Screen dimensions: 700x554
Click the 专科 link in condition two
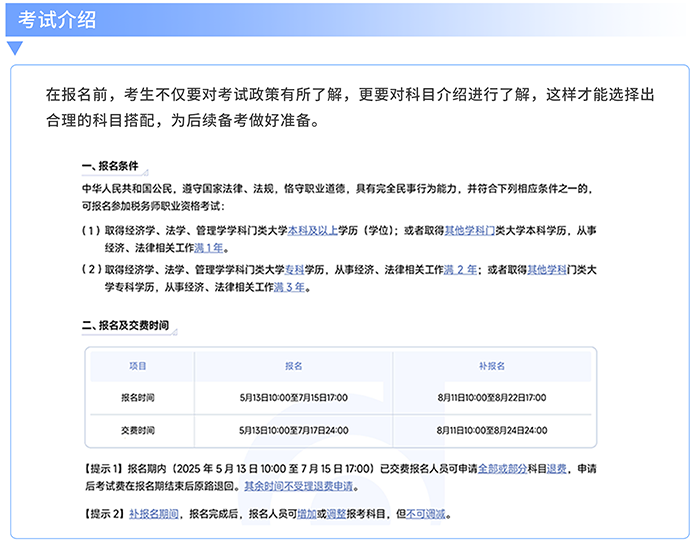pos(295,270)
